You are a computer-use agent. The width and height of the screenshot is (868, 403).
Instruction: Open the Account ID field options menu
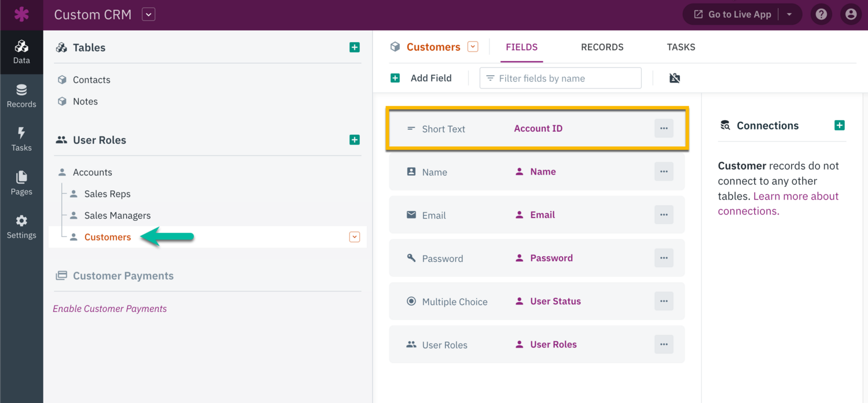664,128
